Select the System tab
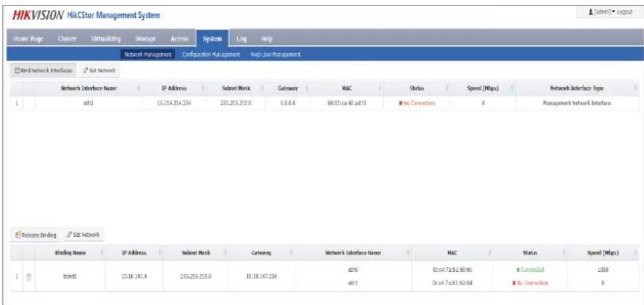This screenshot has height=305, width=644. point(212,39)
